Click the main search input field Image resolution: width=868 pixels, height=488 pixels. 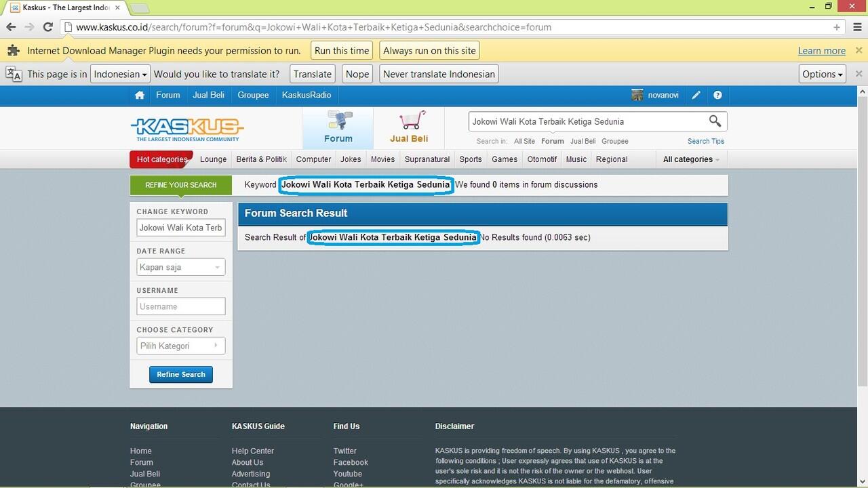(586, 121)
